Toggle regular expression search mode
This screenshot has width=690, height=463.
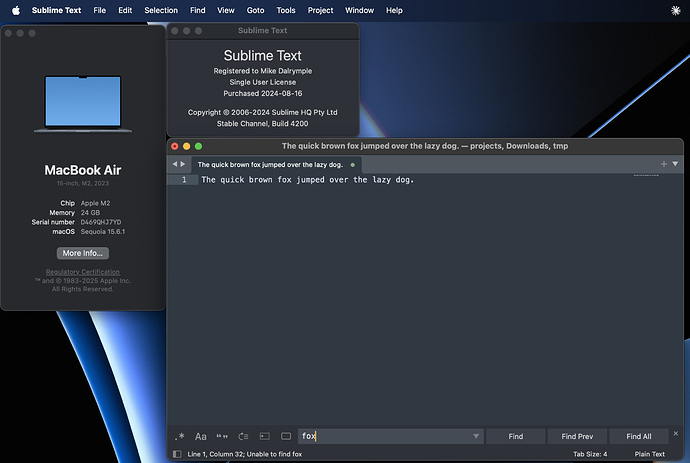click(180, 436)
